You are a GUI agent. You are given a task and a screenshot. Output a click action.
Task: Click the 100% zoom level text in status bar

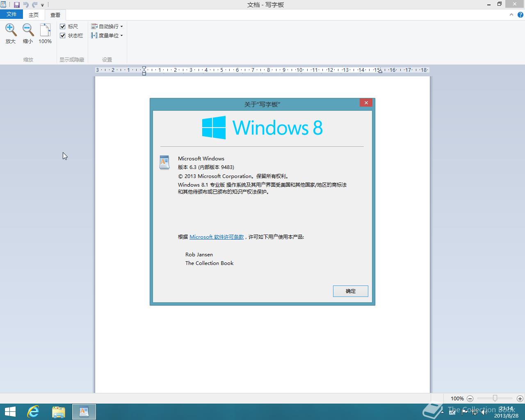457,398
